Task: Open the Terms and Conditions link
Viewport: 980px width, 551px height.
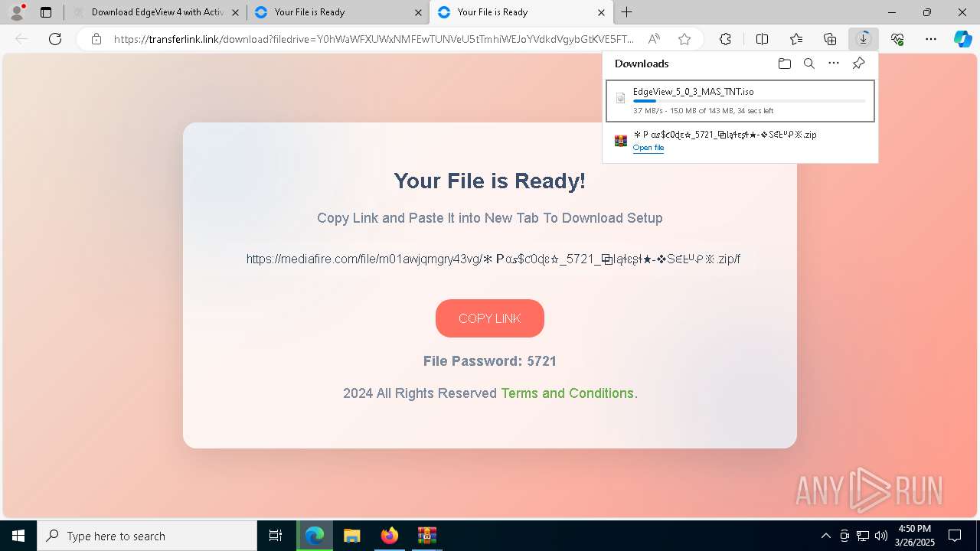Action: pos(567,393)
